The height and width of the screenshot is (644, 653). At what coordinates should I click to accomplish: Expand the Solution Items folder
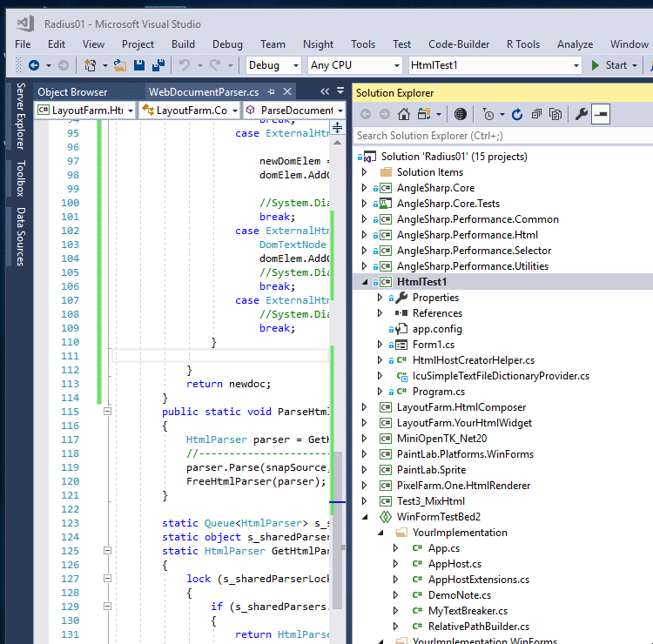coord(365,172)
